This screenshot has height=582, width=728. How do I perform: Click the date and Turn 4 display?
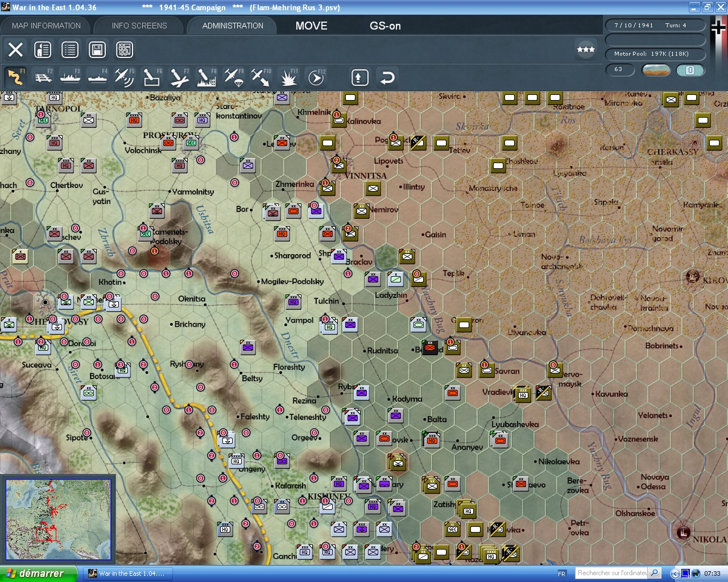(655, 25)
